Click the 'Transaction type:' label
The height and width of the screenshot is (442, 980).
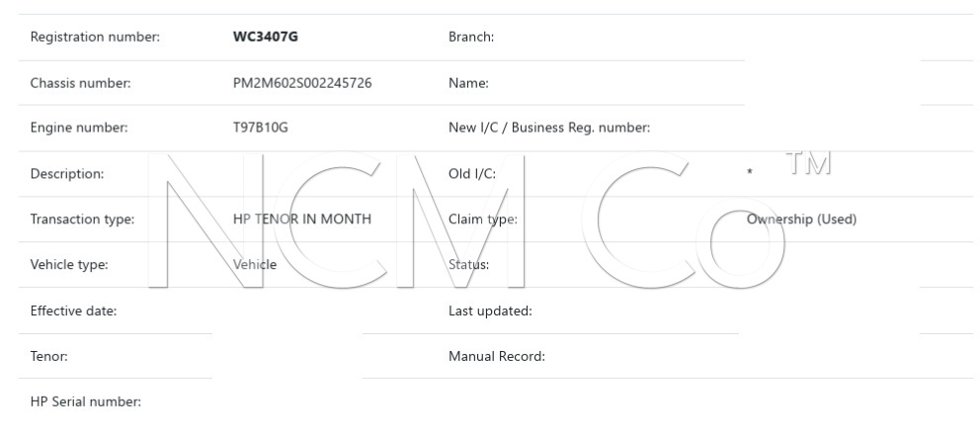83,220
